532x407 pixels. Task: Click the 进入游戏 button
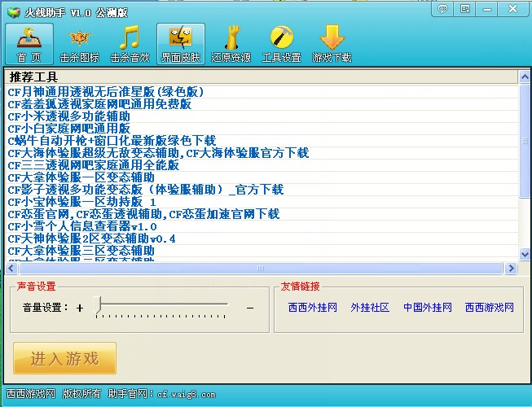(64, 359)
